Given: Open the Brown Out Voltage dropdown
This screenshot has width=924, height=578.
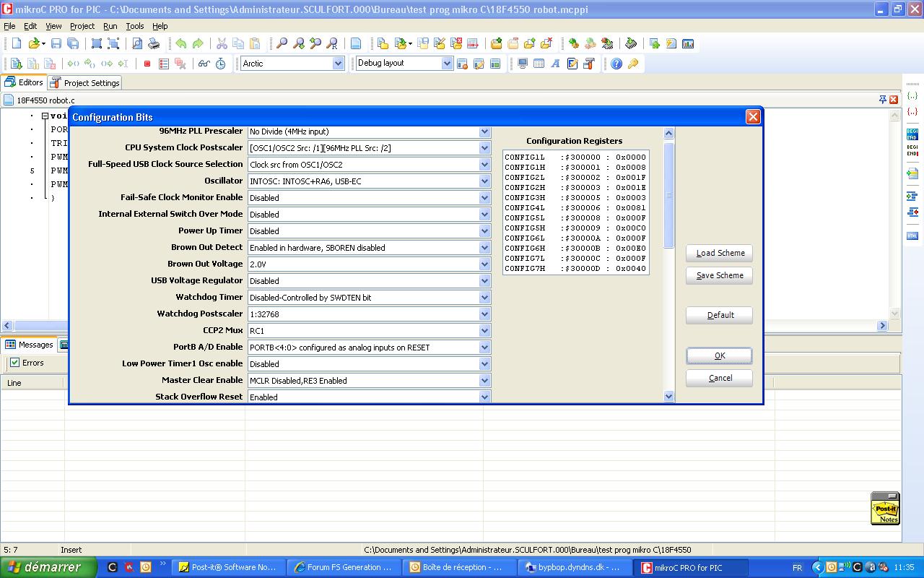Looking at the screenshot, I should click(484, 264).
